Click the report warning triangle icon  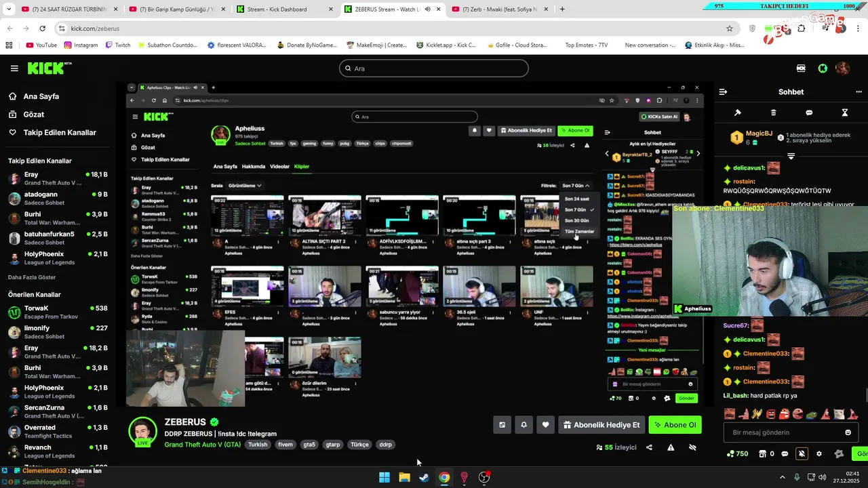tap(671, 447)
